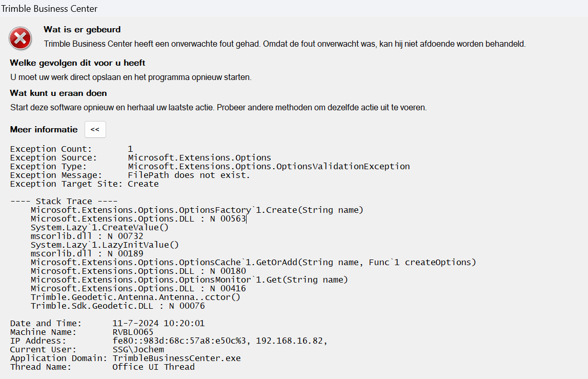Click the 'Welke gevolgen dit voor u heeft' heading
This screenshot has height=379, width=588.
(77, 63)
